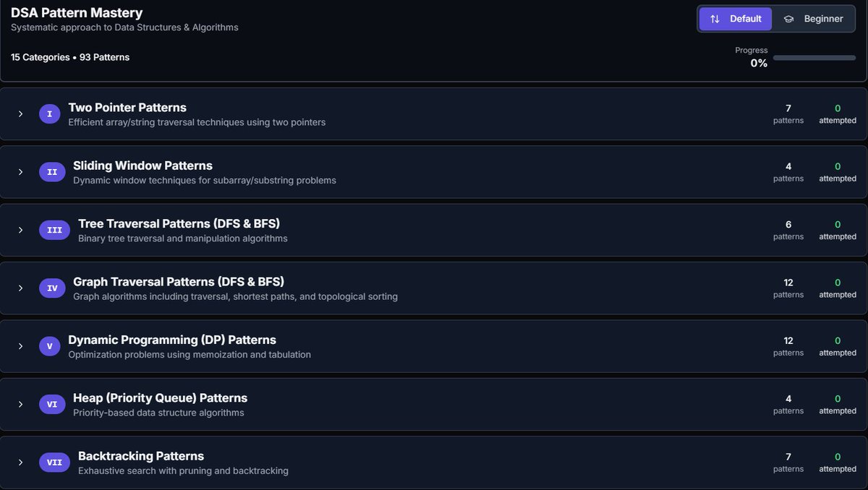Click the roman numeral I badge

(49, 114)
